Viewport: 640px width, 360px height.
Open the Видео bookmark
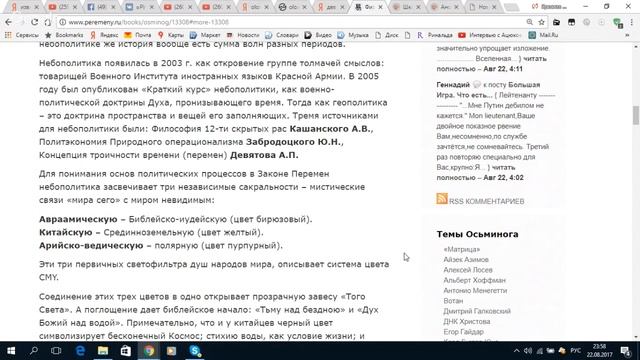[x=318, y=35]
